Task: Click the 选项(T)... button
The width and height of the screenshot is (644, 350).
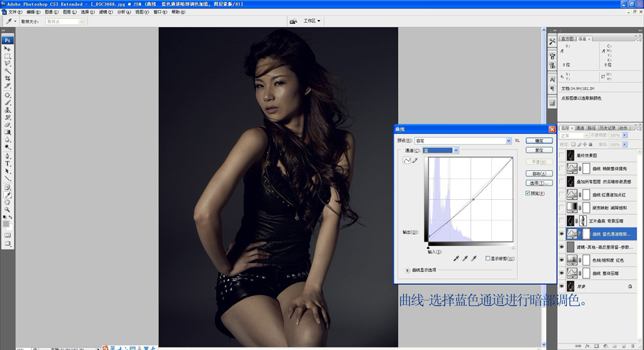Action: [x=539, y=183]
